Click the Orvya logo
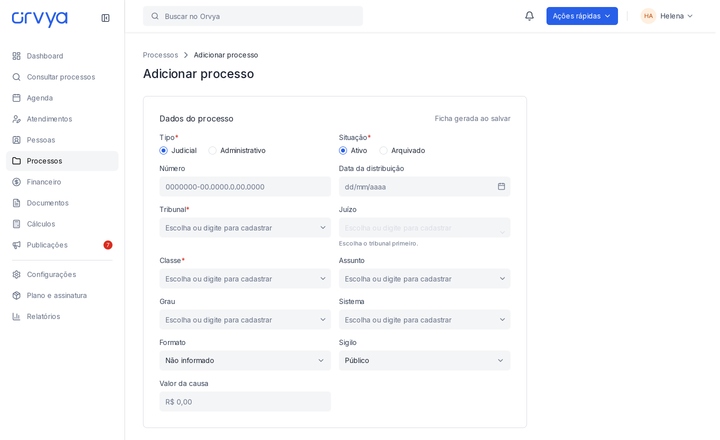 click(x=39, y=19)
